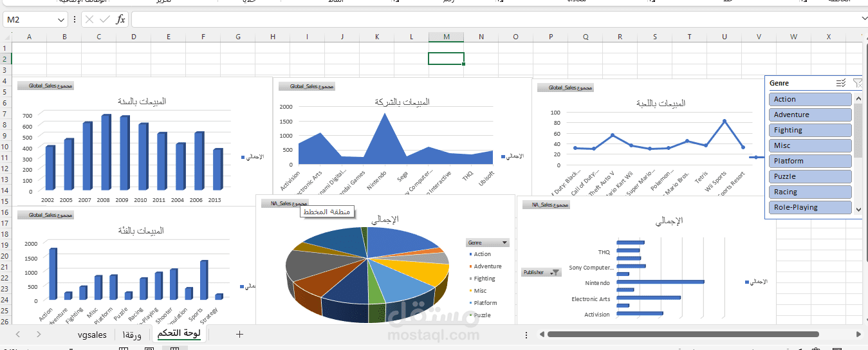Screen dimensions: 868x350
Task: Click the selected cell M2
Action: pyautogui.click(x=446, y=59)
